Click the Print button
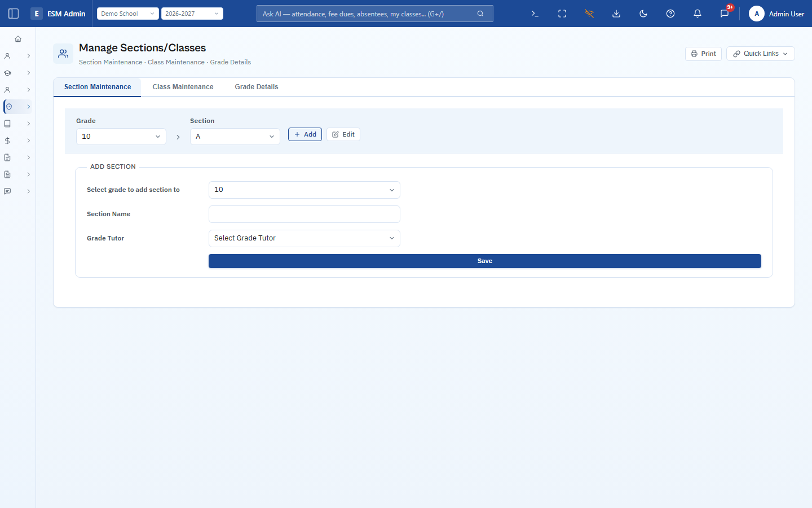 click(x=703, y=54)
